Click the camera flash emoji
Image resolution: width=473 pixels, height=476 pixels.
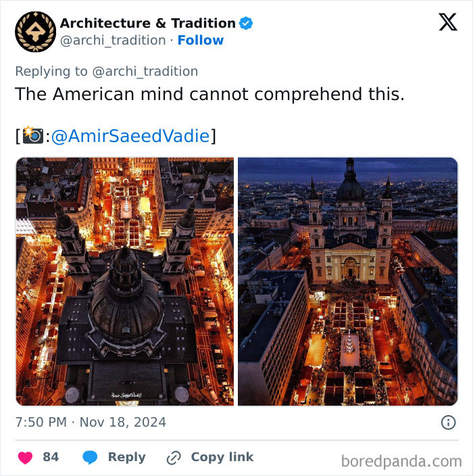pos(32,135)
